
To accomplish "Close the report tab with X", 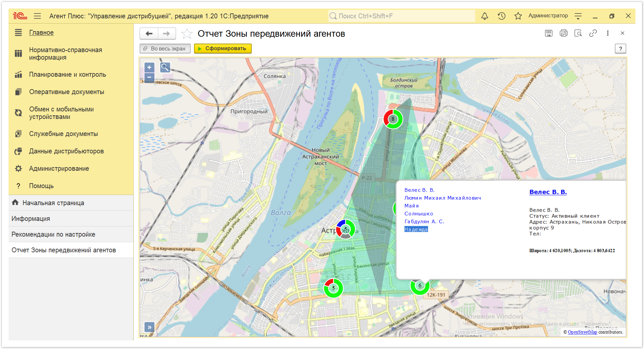I will pos(622,33).
